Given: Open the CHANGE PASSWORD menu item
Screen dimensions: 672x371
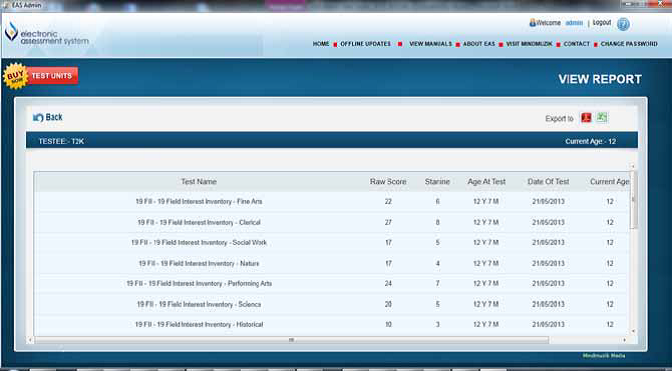Looking at the screenshot, I should [x=629, y=44].
